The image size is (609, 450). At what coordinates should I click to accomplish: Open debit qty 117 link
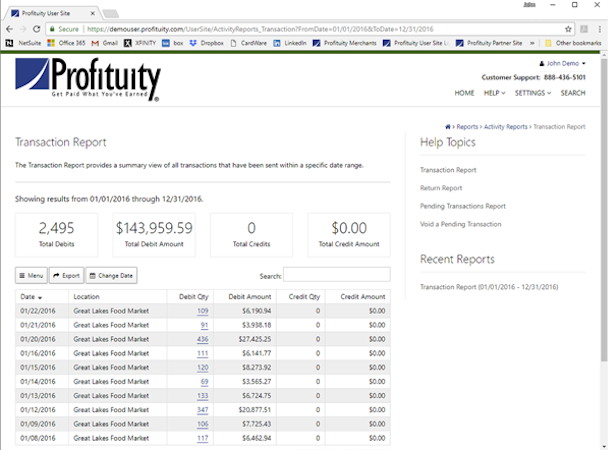point(203,438)
